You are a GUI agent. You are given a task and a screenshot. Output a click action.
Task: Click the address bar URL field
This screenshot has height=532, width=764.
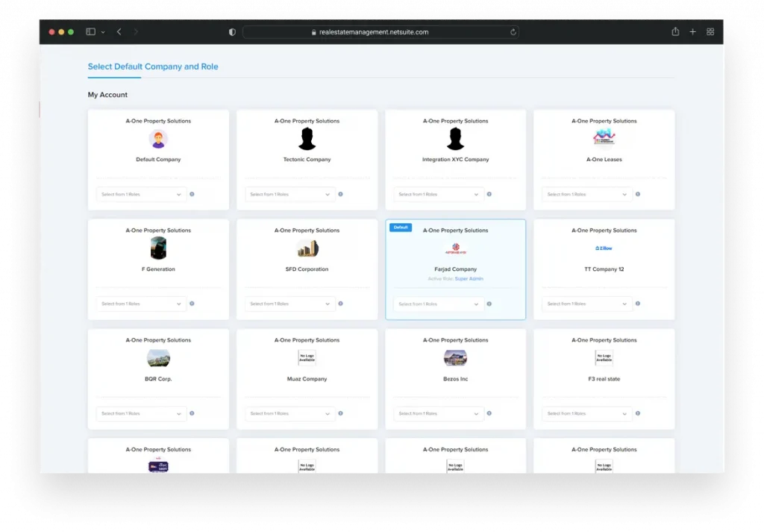click(381, 32)
